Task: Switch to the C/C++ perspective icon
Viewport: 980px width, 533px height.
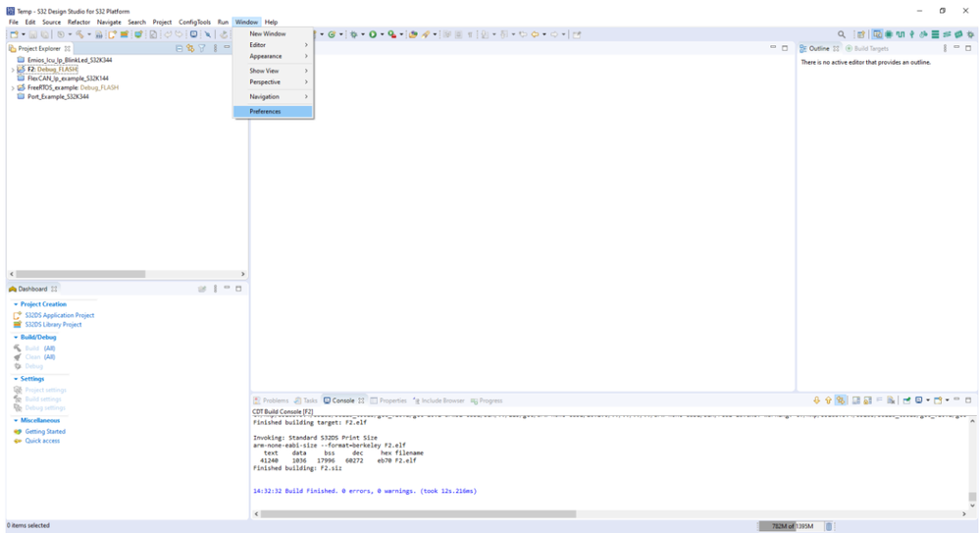Action: (877, 34)
